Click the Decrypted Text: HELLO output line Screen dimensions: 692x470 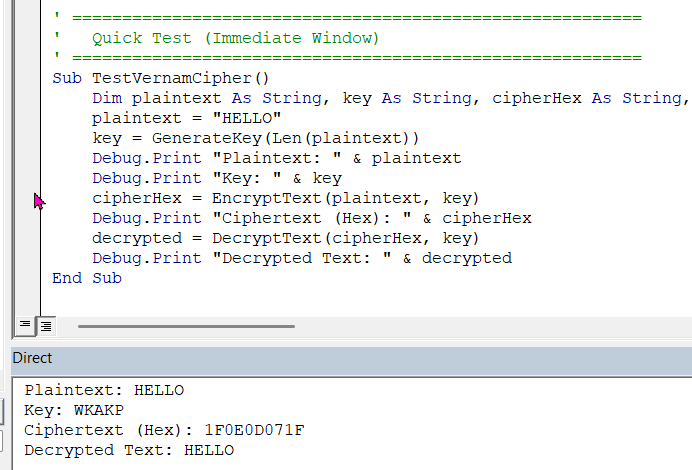(x=129, y=450)
